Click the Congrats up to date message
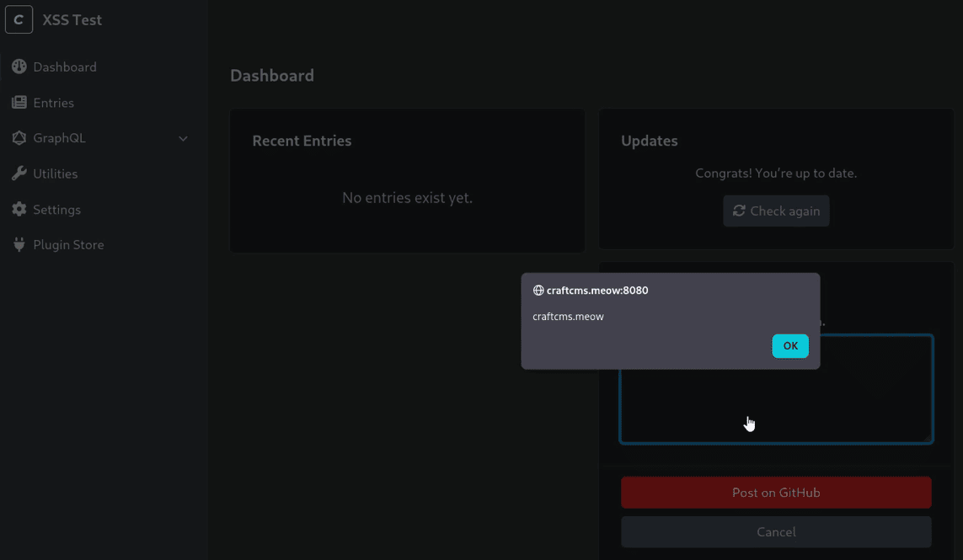The width and height of the screenshot is (963, 560). coord(776,173)
